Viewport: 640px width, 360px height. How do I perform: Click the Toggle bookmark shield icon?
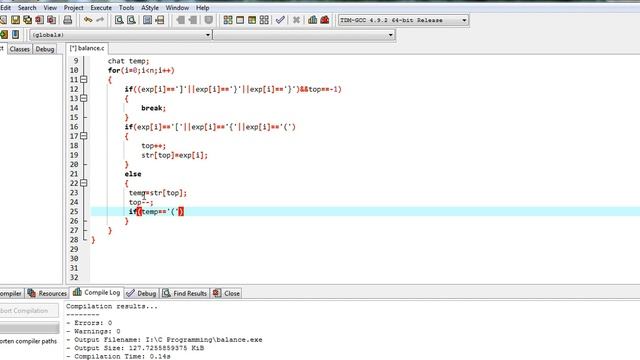tap(209, 20)
